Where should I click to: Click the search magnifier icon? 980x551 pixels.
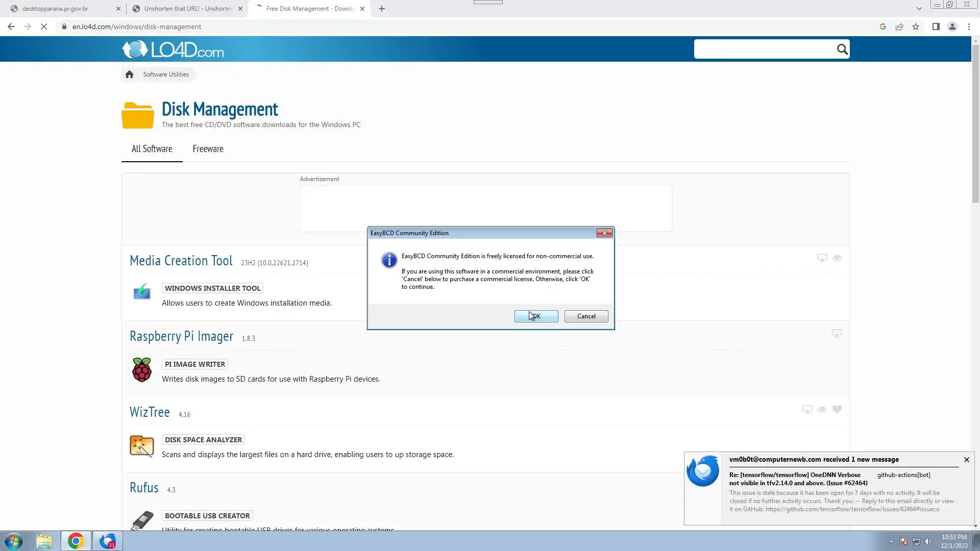click(x=842, y=49)
